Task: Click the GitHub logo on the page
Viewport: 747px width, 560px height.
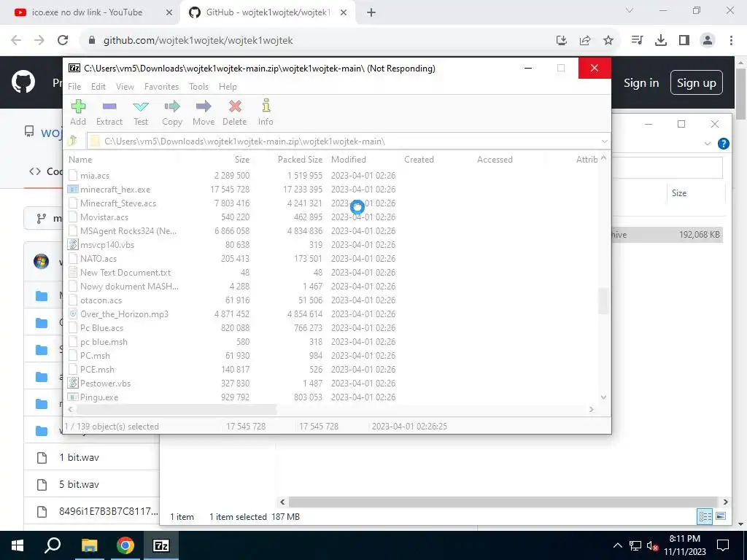Action: click(x=23, y=82)
